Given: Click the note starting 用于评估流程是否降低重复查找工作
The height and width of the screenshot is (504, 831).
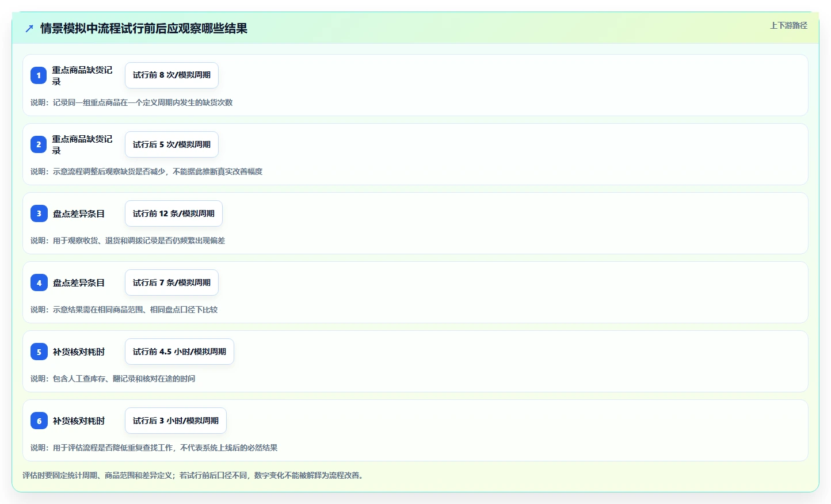Looking at the screenshot, I should pyautogui.click(x=154, y=448).
